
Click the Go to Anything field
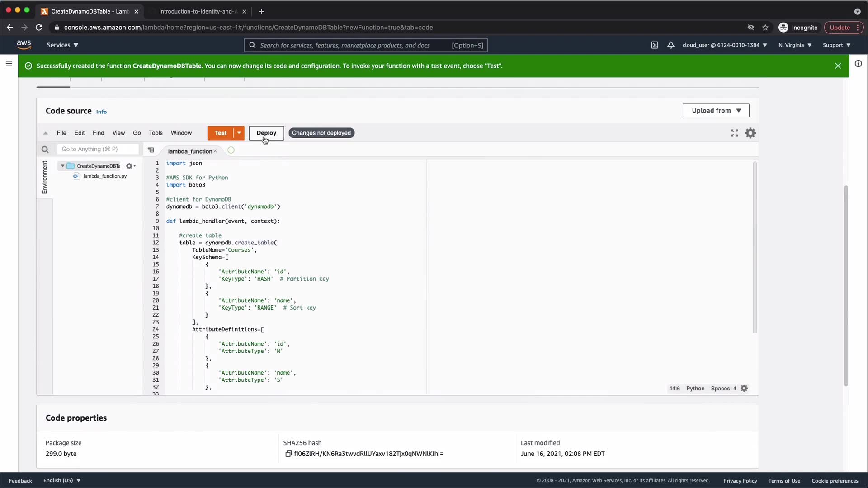coord(97,149)
